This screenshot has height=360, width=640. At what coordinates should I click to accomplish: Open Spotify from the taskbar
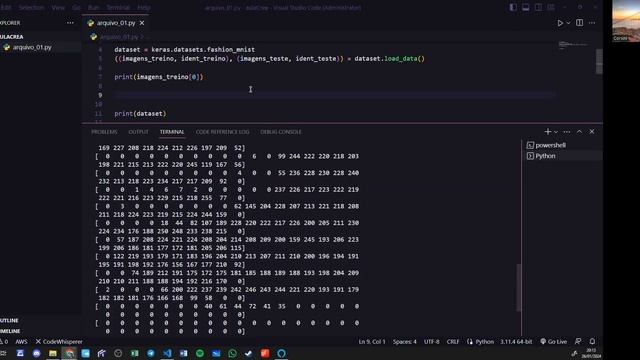click(200, 353)
